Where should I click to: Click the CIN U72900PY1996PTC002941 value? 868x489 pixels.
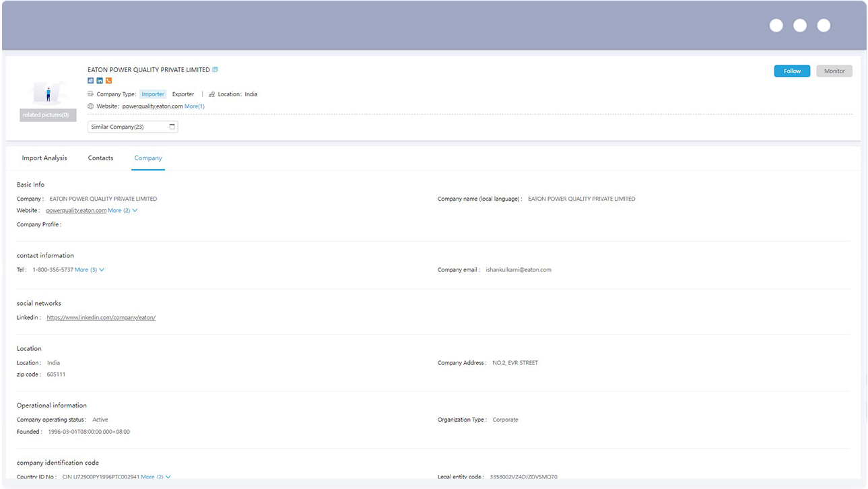pyautogui.click(x=101, y=477)
